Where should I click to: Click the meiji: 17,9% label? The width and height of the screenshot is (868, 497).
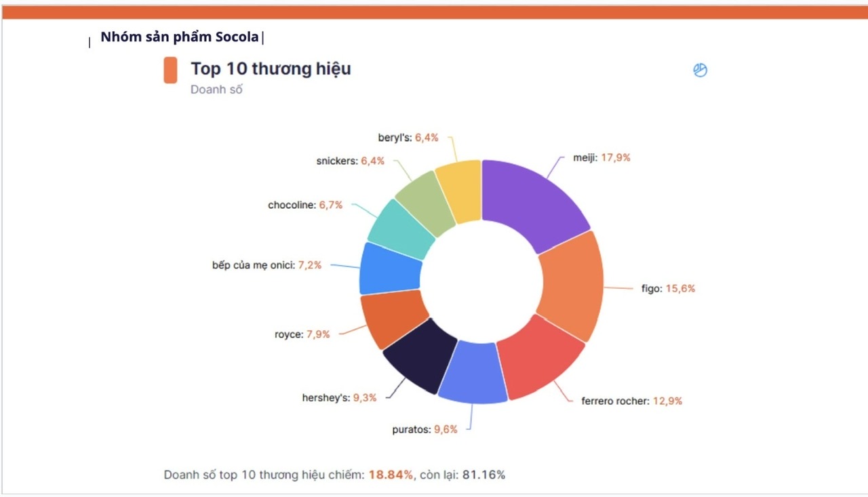click(601, 157)
